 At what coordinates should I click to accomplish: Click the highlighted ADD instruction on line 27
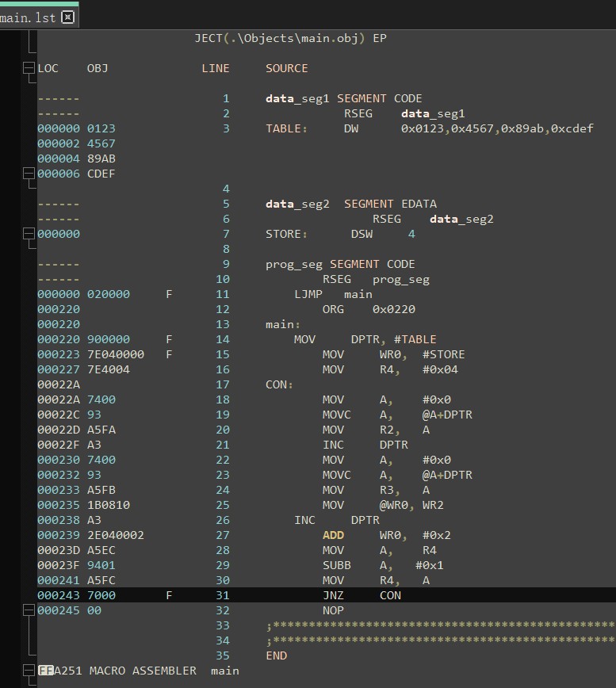point(333,535)
